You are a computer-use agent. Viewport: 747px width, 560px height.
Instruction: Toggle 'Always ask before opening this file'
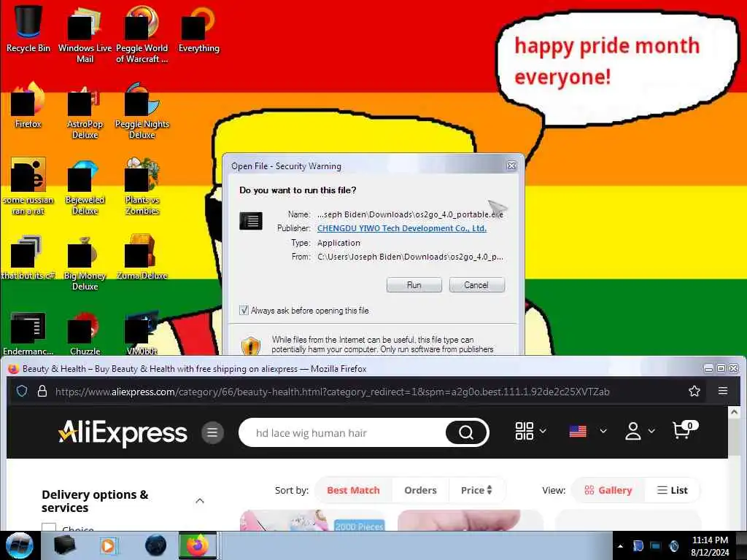pyautogui.click(x=244, y=311)
